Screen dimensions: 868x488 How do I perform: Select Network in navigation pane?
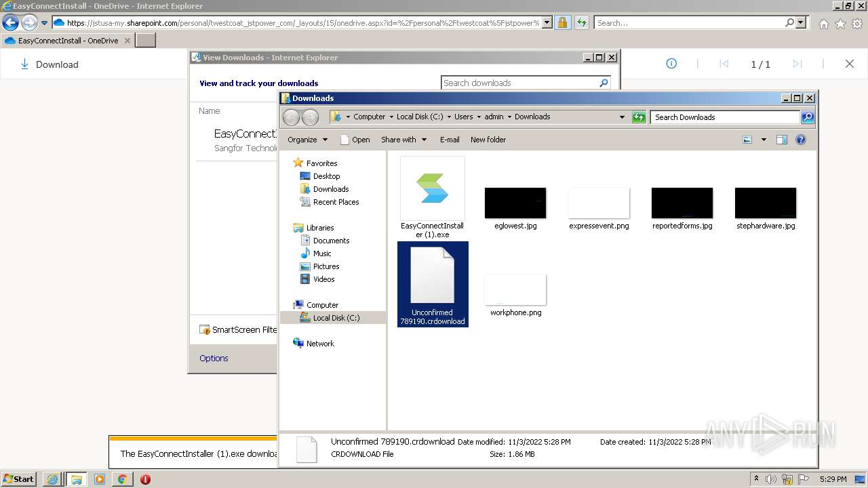320,344
